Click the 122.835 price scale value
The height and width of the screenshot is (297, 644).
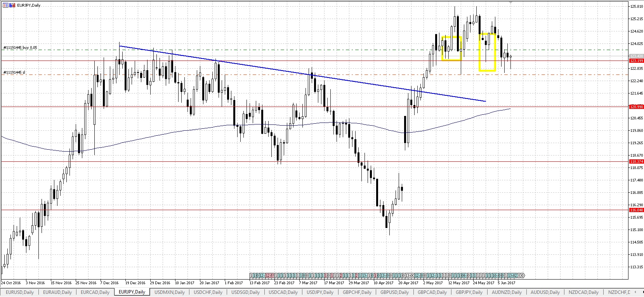[637, 69]
